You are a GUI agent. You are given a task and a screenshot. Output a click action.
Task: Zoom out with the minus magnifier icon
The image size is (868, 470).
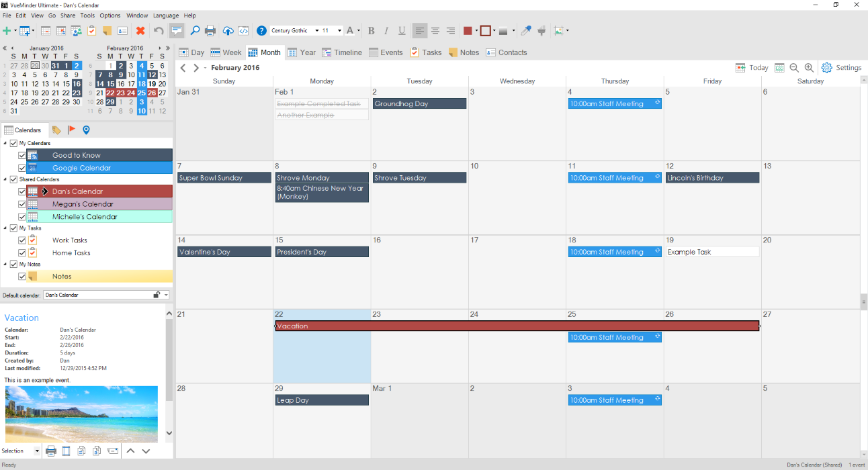[x=794, y=68]
